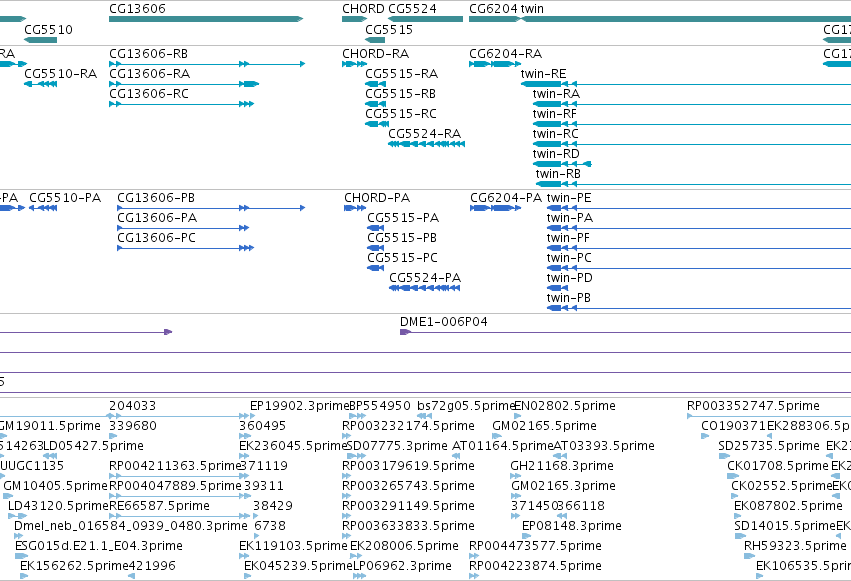Select EST EK119103.5prime
851x581 pixels.
click(293, 547)
